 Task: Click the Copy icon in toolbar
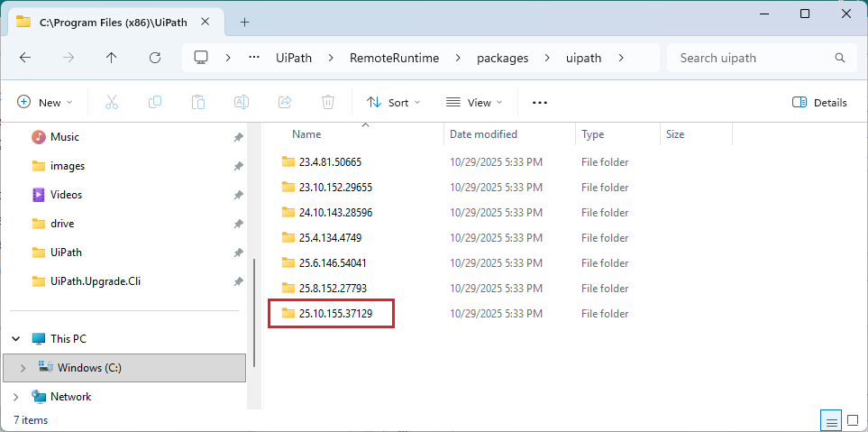pyautogui.click(x=155, y=103)
